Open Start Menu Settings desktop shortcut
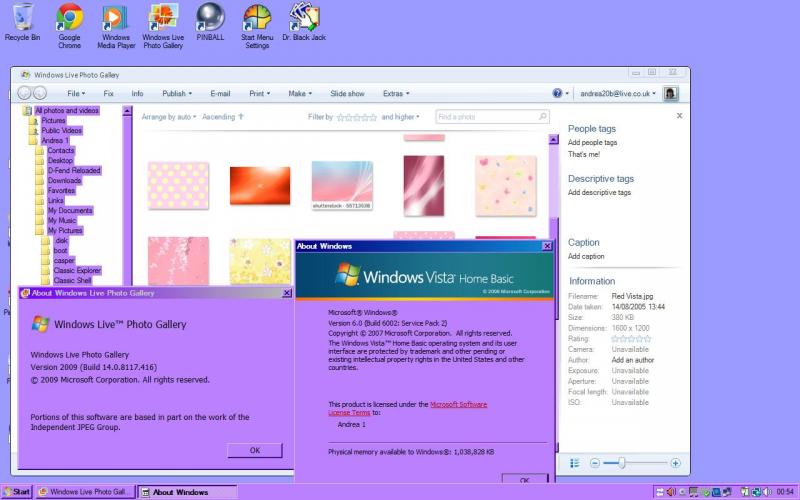The width and height of the screenshot is (800, 500). pos(257,27)
